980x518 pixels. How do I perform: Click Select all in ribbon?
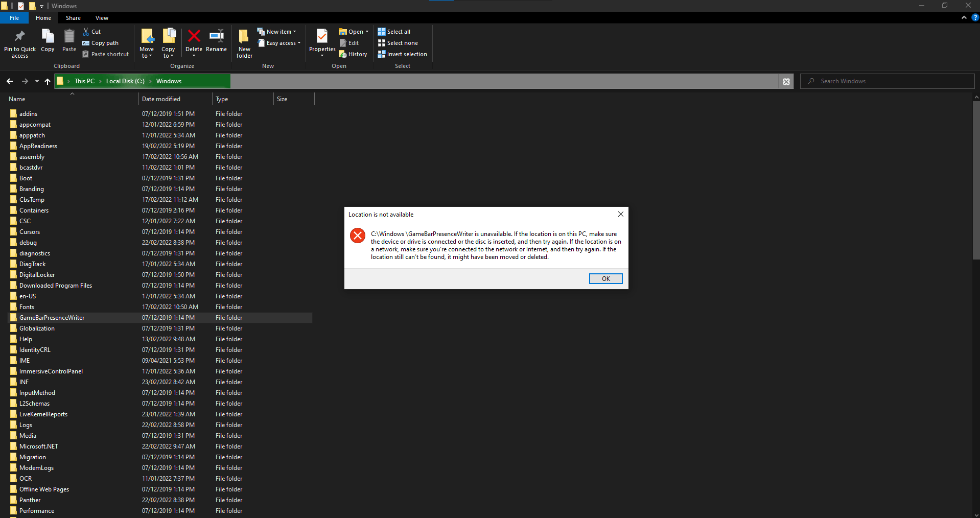[x=394, y=32]
